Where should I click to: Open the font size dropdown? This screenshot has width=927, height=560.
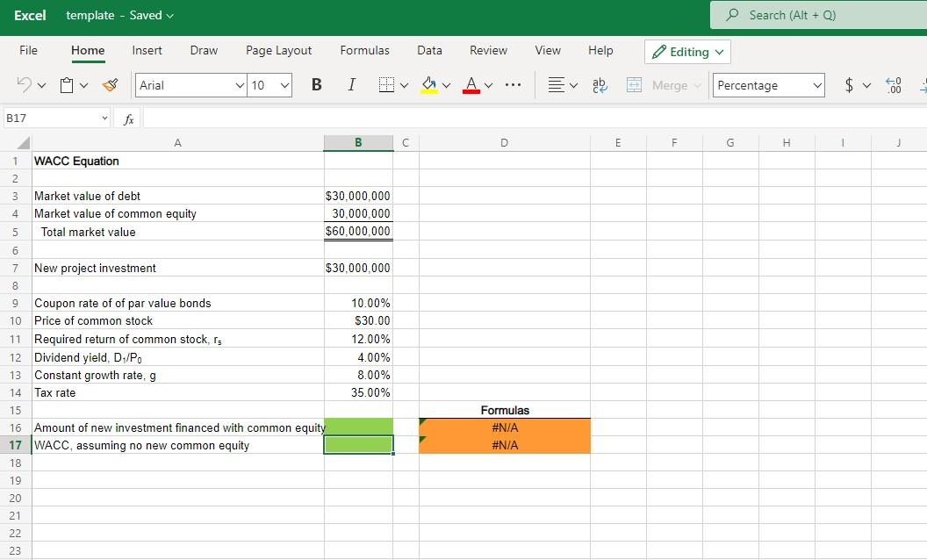pyautogui.click(x=284, y=85)
